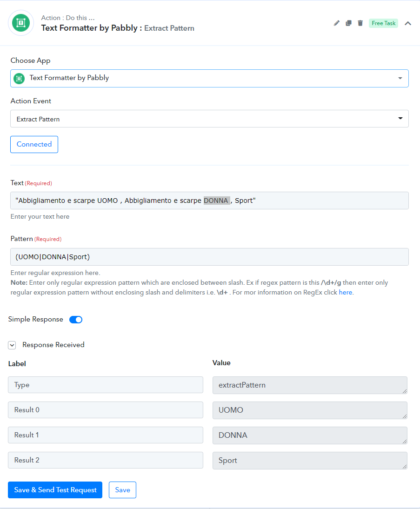Click the UOMO value field

pyautogui.click(x=310, y=410)
